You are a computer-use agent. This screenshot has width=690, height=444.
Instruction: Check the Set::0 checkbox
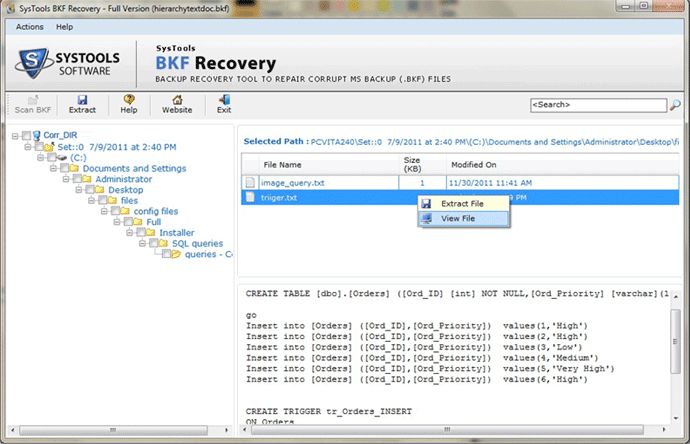[39, 147]
